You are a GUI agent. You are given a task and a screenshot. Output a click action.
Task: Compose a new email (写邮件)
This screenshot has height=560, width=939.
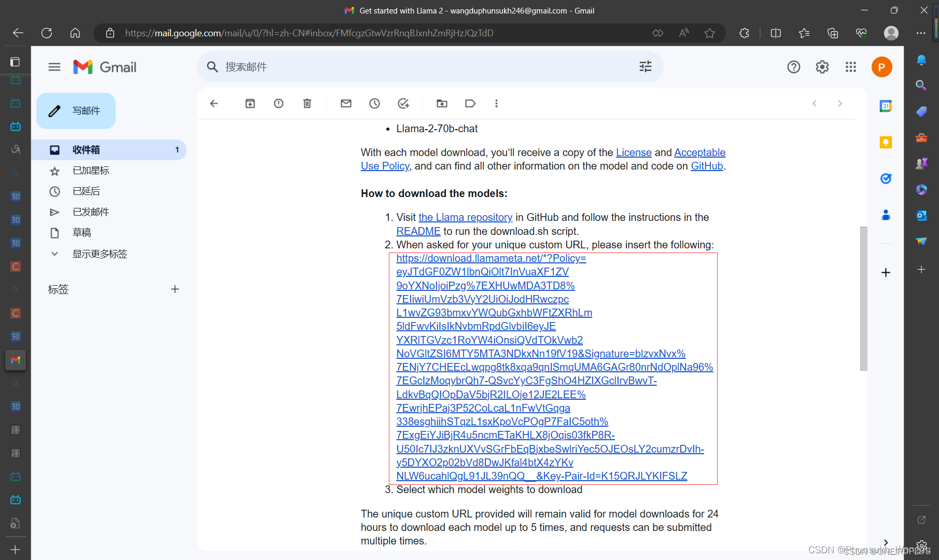point(76,111)
